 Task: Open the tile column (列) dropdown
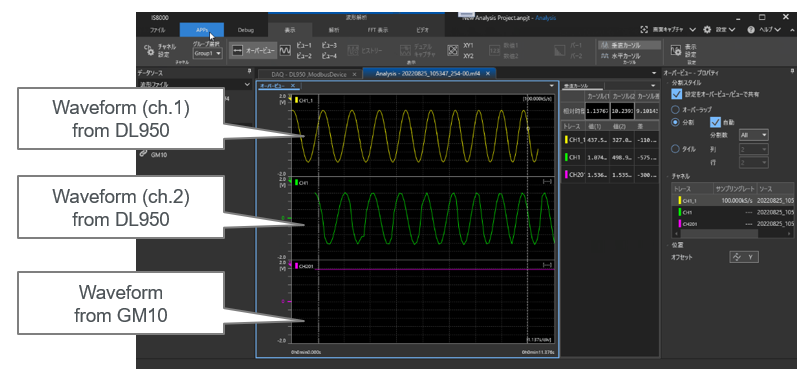(x=753, y=149)
